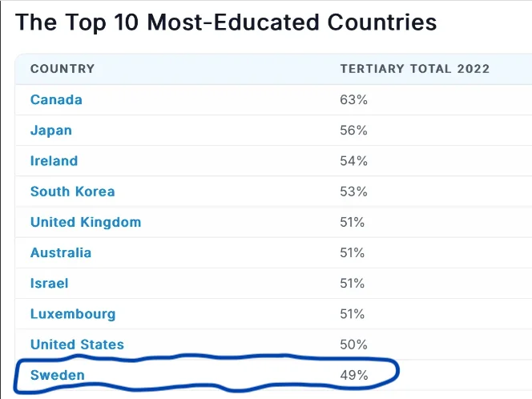Screen dimensions: 532x399
Task: Open the Israel link
Action: coord(50,283)
